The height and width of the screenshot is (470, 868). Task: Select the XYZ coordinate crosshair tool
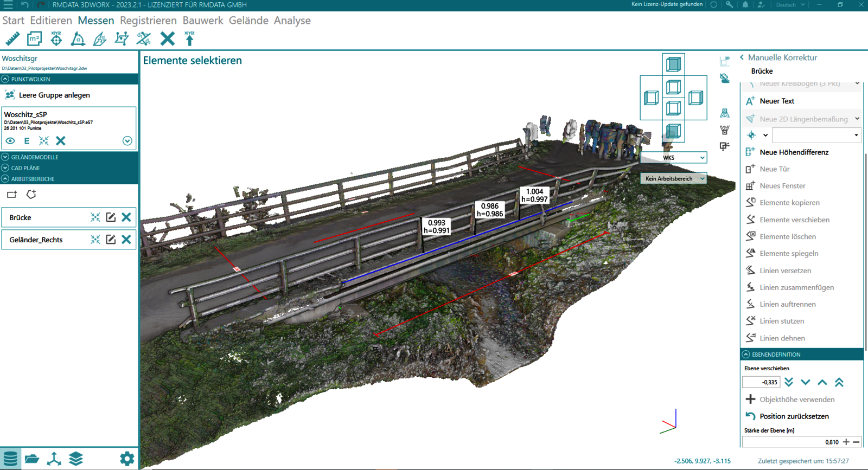click(56, 39)
